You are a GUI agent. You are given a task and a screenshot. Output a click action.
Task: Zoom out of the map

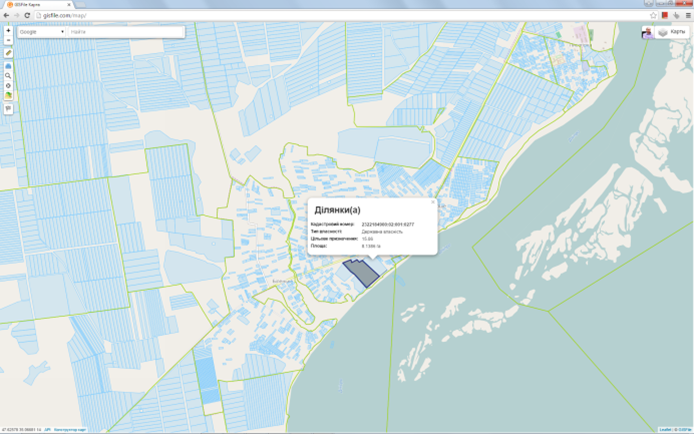pos(8,39)
